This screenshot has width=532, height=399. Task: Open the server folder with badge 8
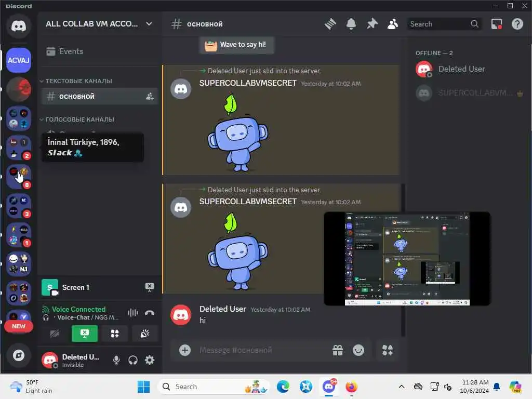(19, 177)
